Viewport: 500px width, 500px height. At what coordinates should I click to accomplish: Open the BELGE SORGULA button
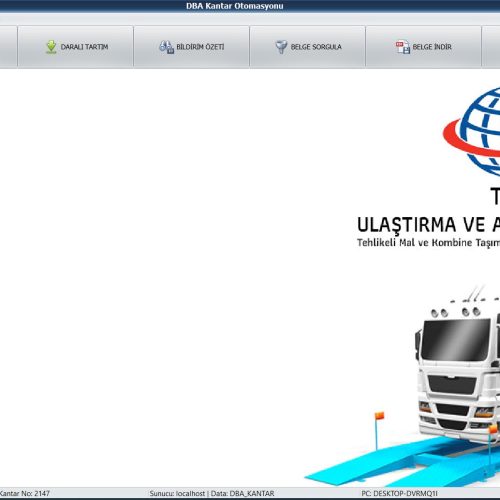307,47
